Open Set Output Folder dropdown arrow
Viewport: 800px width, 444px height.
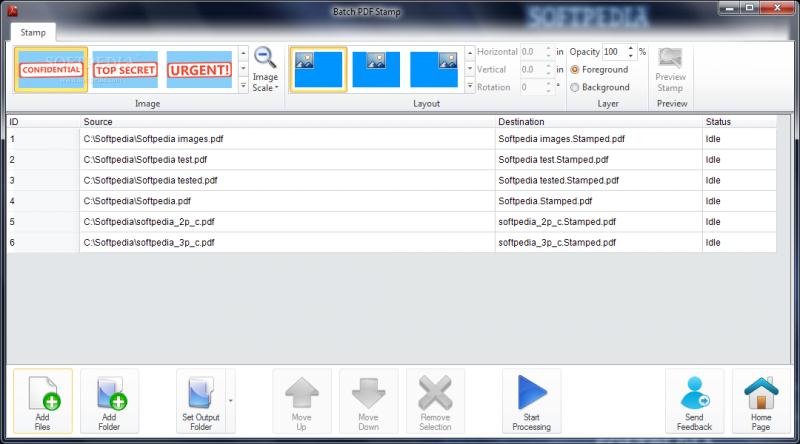[231, 401]
